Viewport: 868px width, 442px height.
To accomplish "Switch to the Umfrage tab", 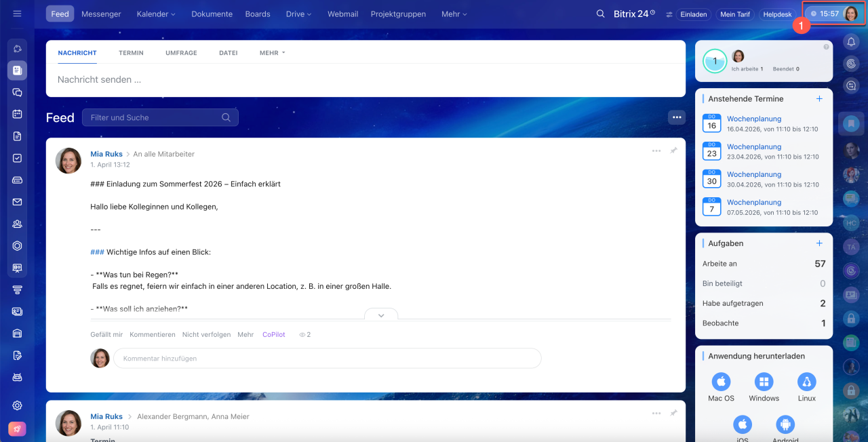I will [181, 53].
